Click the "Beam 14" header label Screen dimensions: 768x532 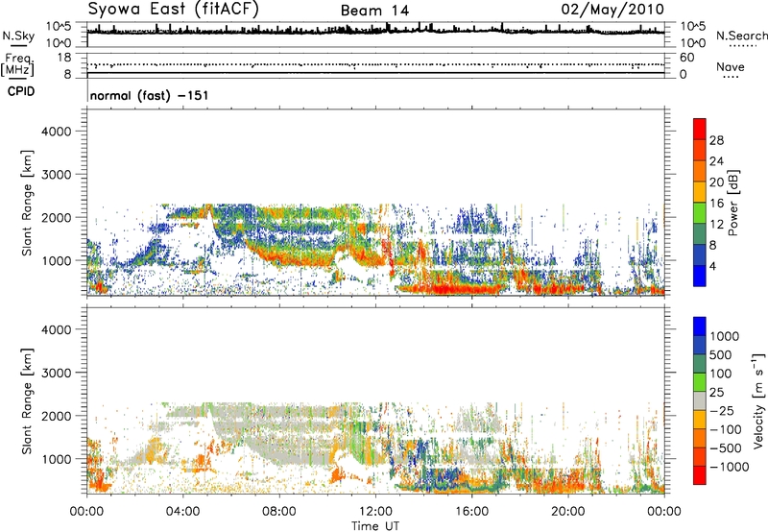pyautogui.click(x=374, y=11)
